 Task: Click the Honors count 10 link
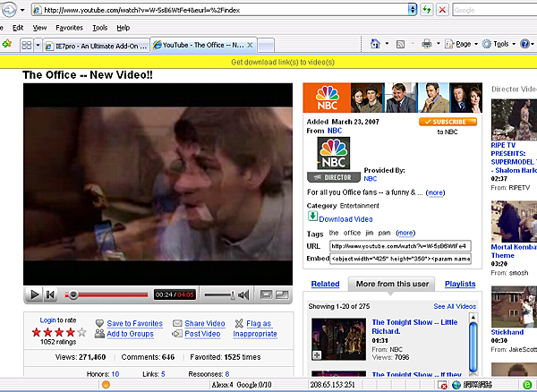pyautogui.click(x=115, y=374)
